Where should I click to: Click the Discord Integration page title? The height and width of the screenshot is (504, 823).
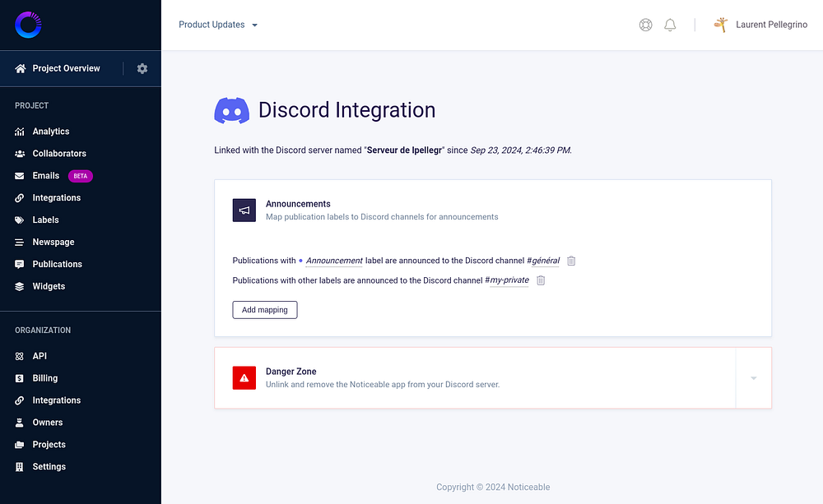point(347,110)
